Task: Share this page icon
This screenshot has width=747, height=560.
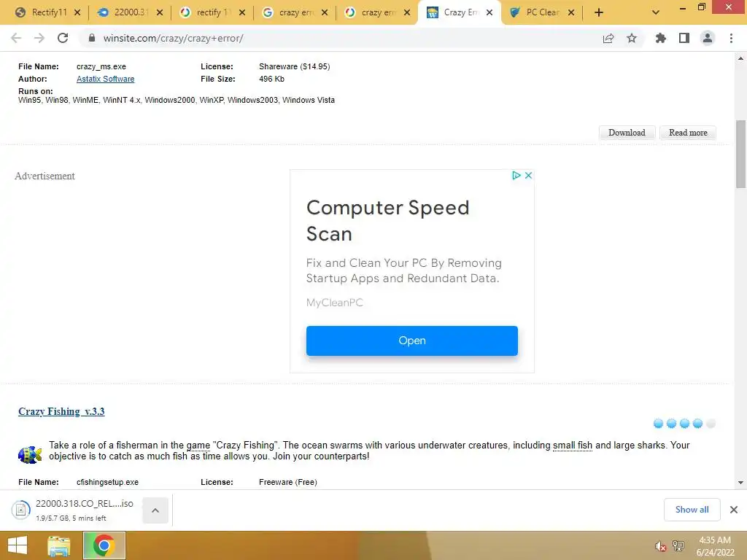Action: pos(608,38)
